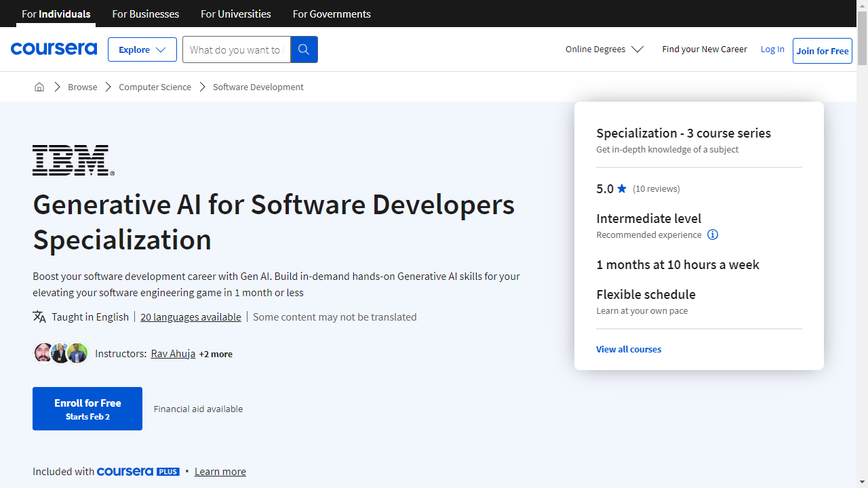Click the Log In link
Screen dimensions: 868x488
[772, 49]
